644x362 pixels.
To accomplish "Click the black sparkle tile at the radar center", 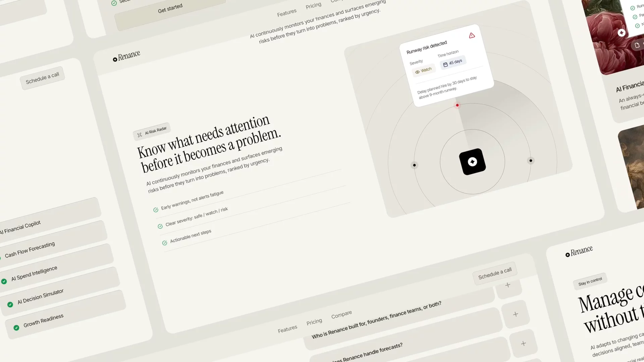I will pos(473,162).
